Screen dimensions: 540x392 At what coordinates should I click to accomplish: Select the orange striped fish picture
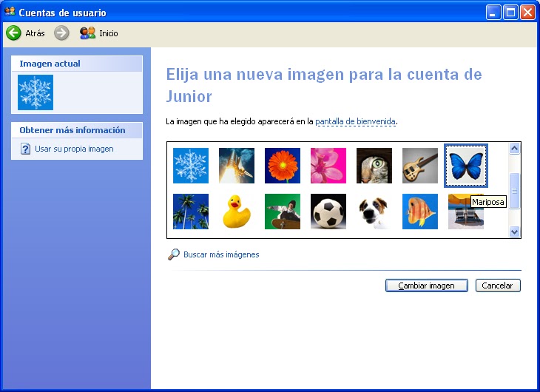click(x=420, y=212)
